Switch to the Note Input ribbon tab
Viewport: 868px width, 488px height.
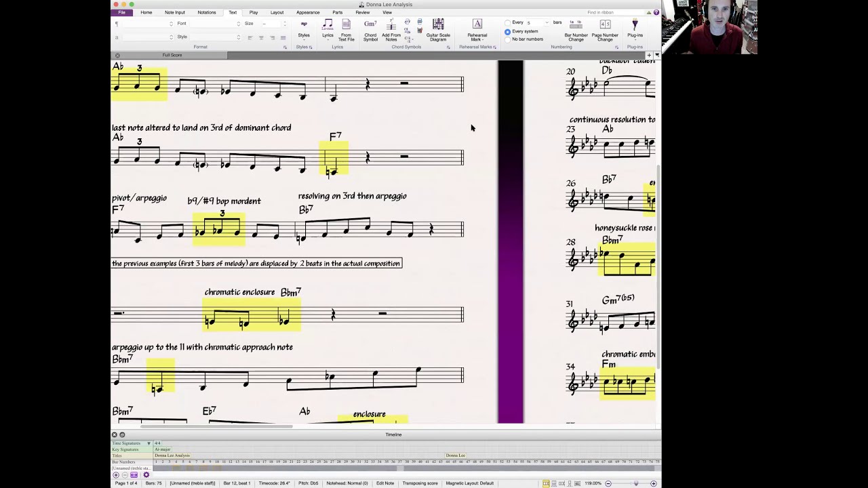tap(175, 12)
